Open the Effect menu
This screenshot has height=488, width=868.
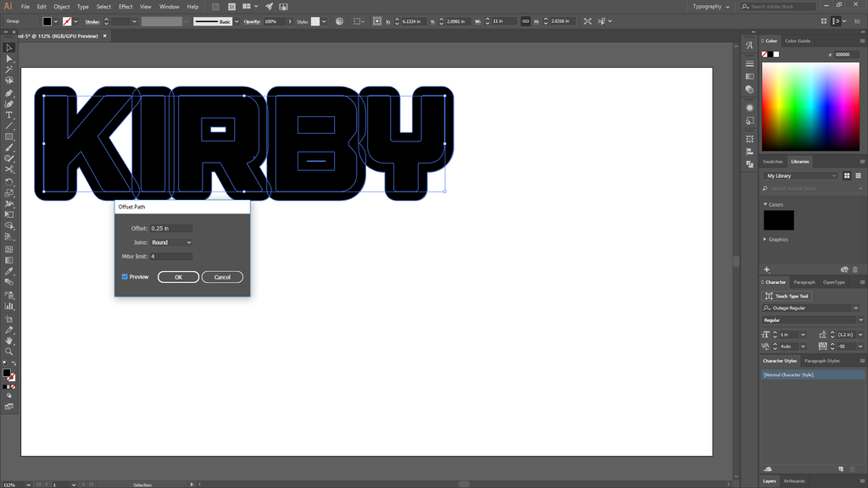tap(125, 7)
